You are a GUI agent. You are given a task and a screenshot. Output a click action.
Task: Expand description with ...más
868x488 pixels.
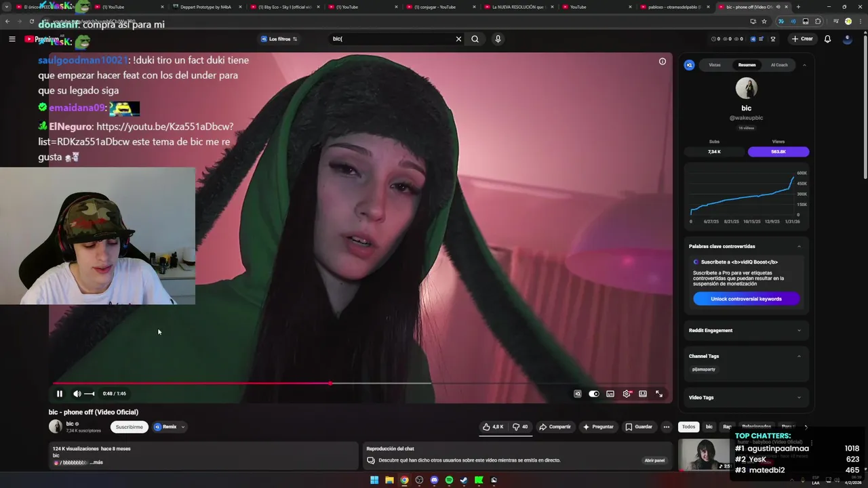[96, 462]
